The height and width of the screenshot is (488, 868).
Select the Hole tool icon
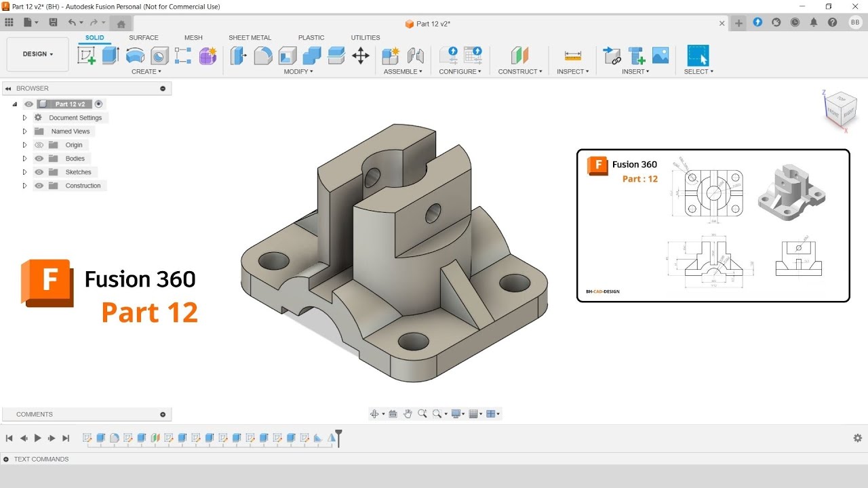tap(159, 56)
